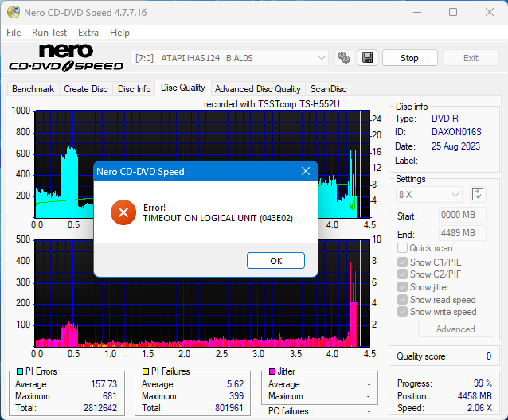Toggle Show C2/PIF checkbox
The image size is (508, 420).
(x=402, y=274)
